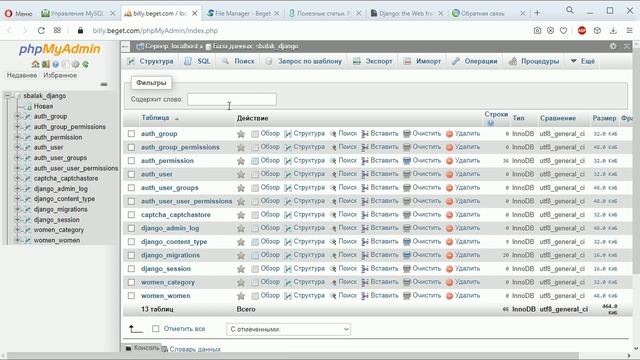640x360 pixels.
Task: Add page to bookmarks with heart icon
Action: click(563, 31)
